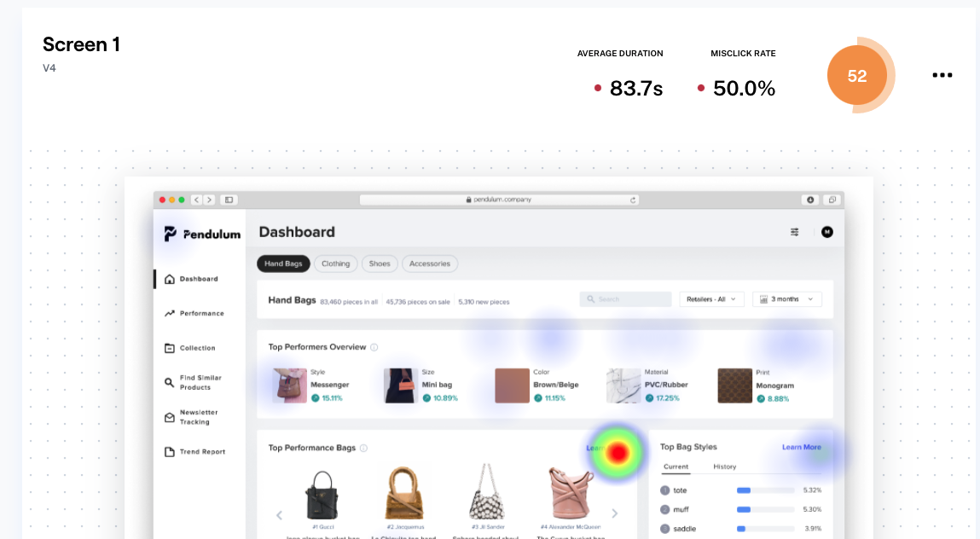Click the 50.0% misclick rate value
The width and height of the screenshot is (980, 539).
pos(744,88)
